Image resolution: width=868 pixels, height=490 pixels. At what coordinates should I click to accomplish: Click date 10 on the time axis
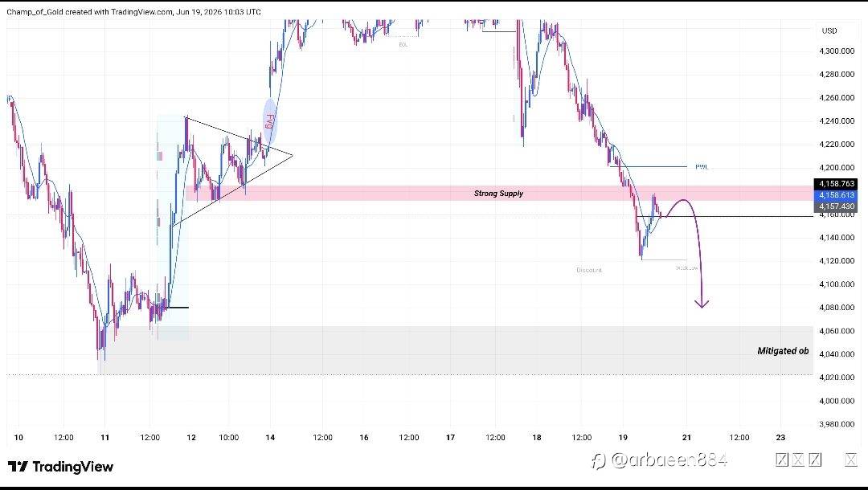tap(18, 438)
